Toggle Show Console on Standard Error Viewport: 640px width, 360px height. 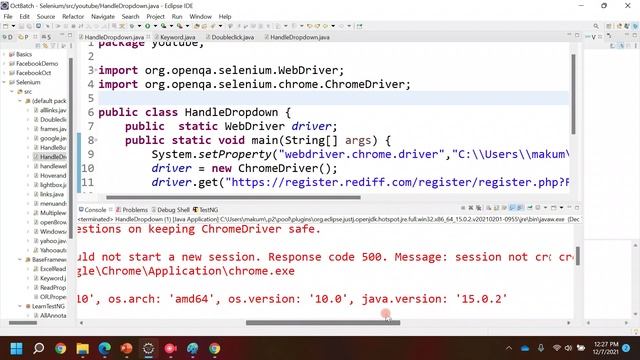click(x=520, y=208)
